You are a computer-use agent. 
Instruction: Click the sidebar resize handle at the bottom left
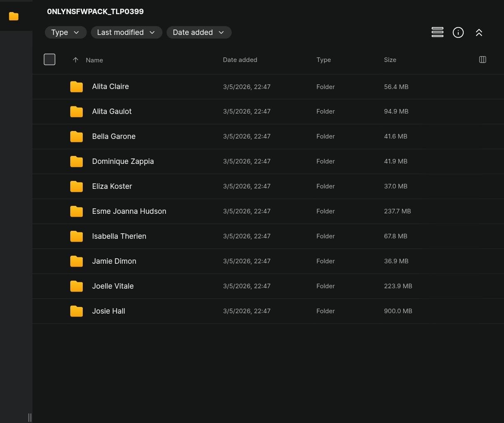click(x=30, y=417)
